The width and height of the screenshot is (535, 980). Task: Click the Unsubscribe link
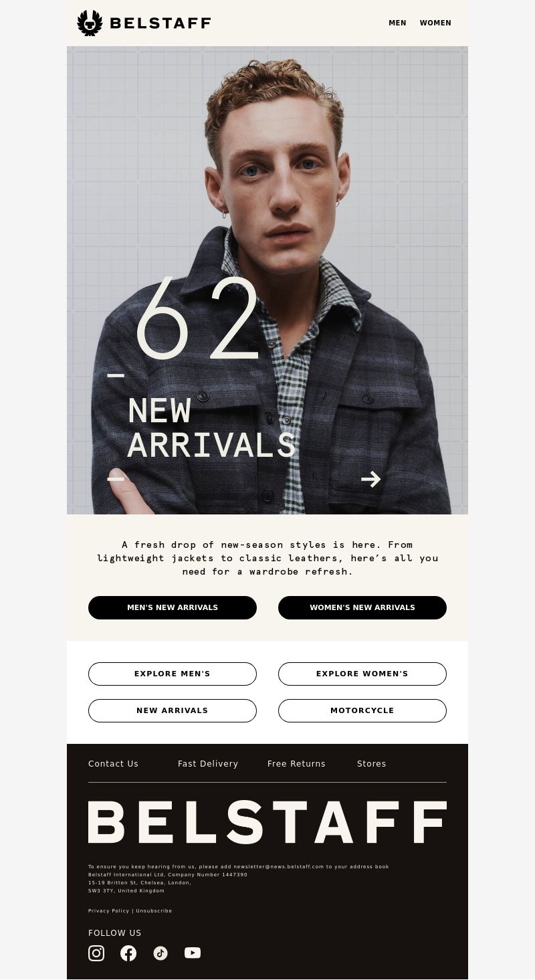click(x=154, y=910)
